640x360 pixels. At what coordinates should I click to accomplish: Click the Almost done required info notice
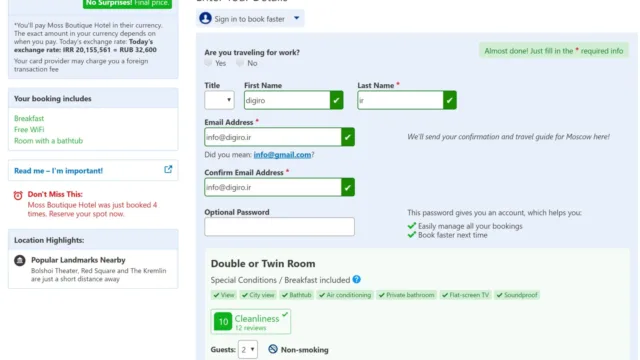pyautogui.click(x=554, y=51)
